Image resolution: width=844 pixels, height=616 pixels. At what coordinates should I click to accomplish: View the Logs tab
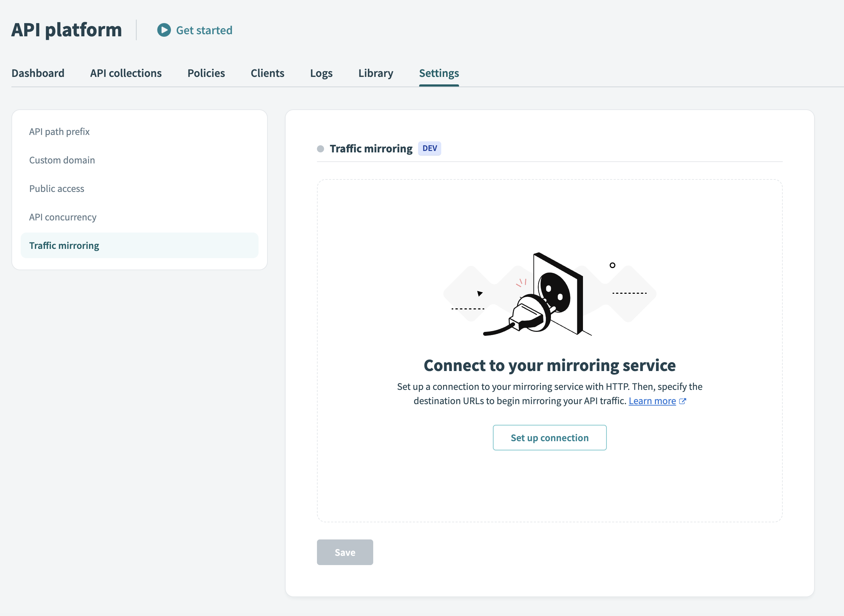(x=321, y=73)
